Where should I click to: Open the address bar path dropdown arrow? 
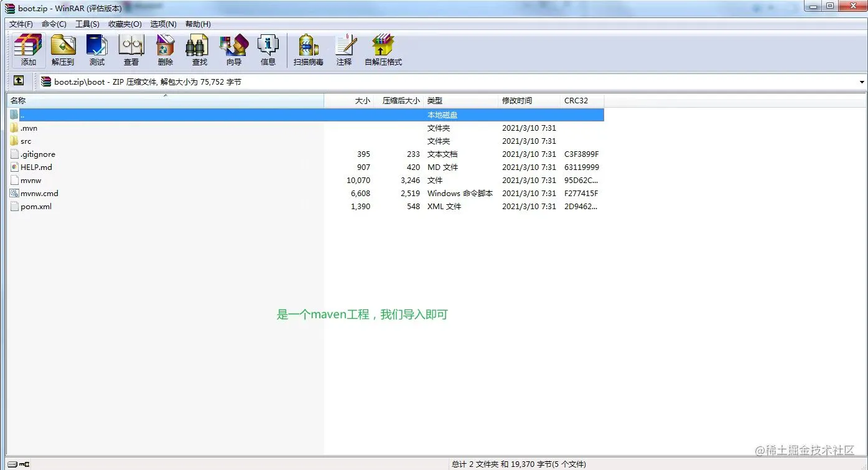[862, 82]
